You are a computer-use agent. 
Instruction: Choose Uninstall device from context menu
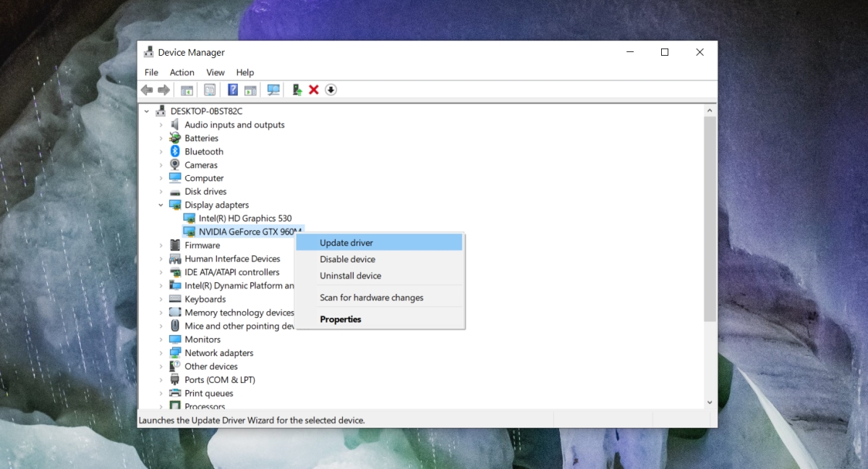click(380, 276)
